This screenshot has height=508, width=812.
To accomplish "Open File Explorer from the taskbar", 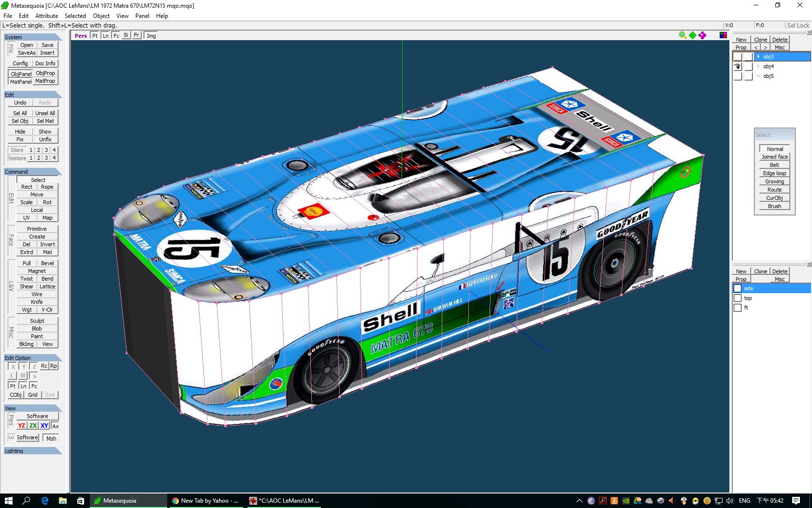I will 63,501.
